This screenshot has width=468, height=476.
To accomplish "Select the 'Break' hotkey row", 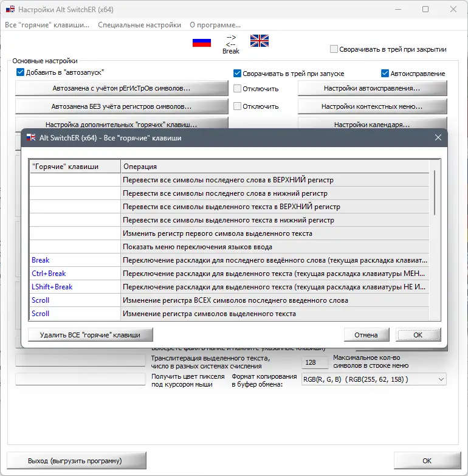I will 230,260.
